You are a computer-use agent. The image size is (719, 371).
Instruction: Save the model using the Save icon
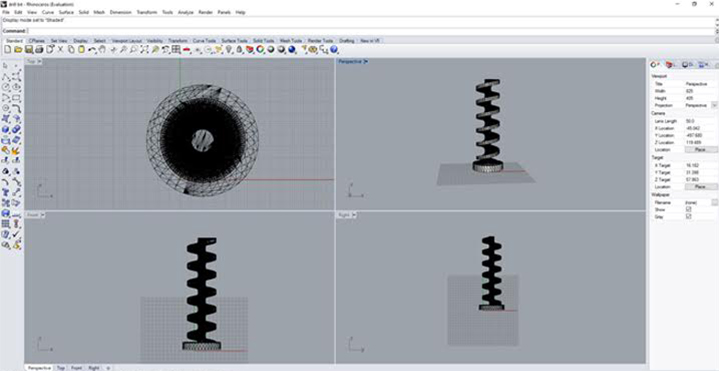pyautogui.click(x=28, y=49)
